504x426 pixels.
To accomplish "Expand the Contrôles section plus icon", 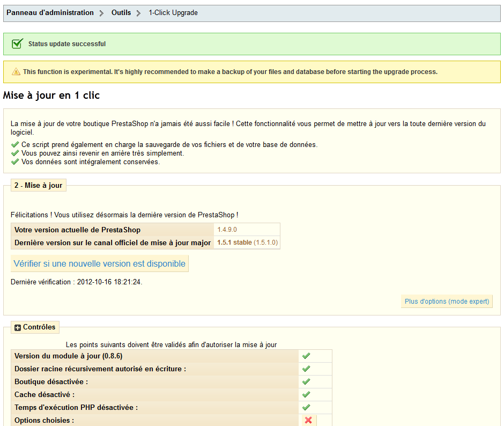I will click(x=18, y=327).
